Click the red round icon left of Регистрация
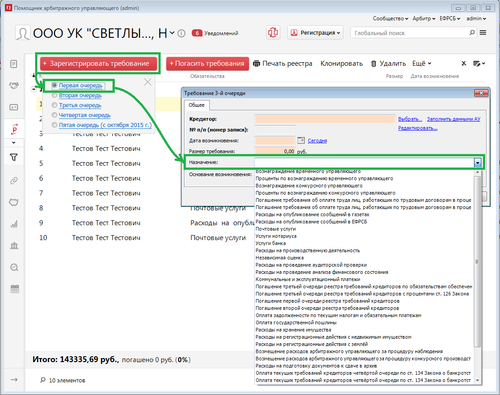The image size is (500, 395). [273, 33]
